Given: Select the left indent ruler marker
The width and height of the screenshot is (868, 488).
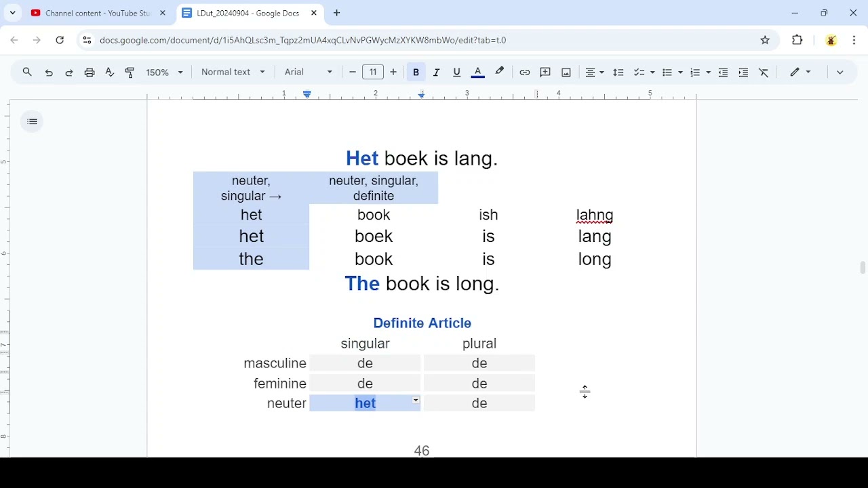Looking at the screenshot, I should (x=307, y=94).
